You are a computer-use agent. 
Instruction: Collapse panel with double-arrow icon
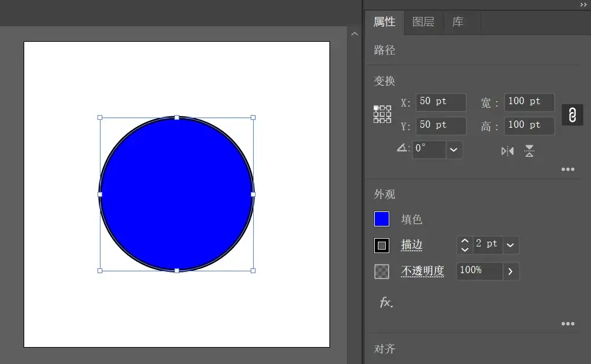click(x=583, y=4)
